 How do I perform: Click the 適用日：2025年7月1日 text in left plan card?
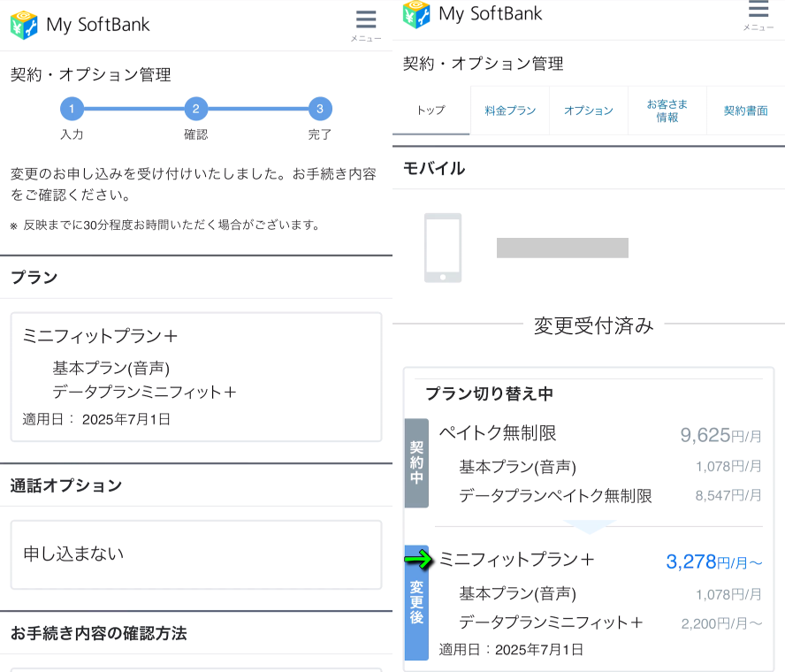(x=96, y=419)
